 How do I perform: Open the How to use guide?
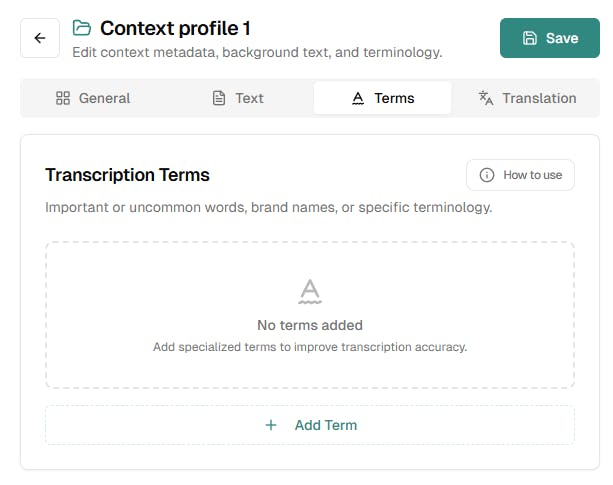pos(520,175)
